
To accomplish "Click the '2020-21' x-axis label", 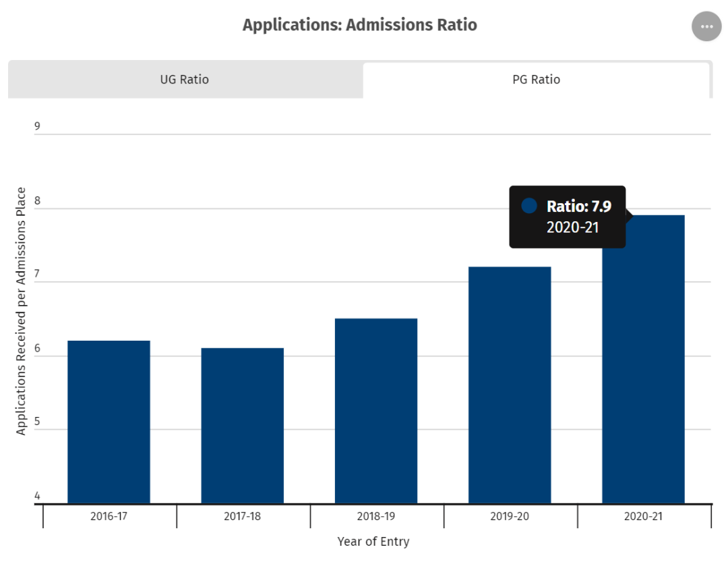I will [x=644, y=516].
